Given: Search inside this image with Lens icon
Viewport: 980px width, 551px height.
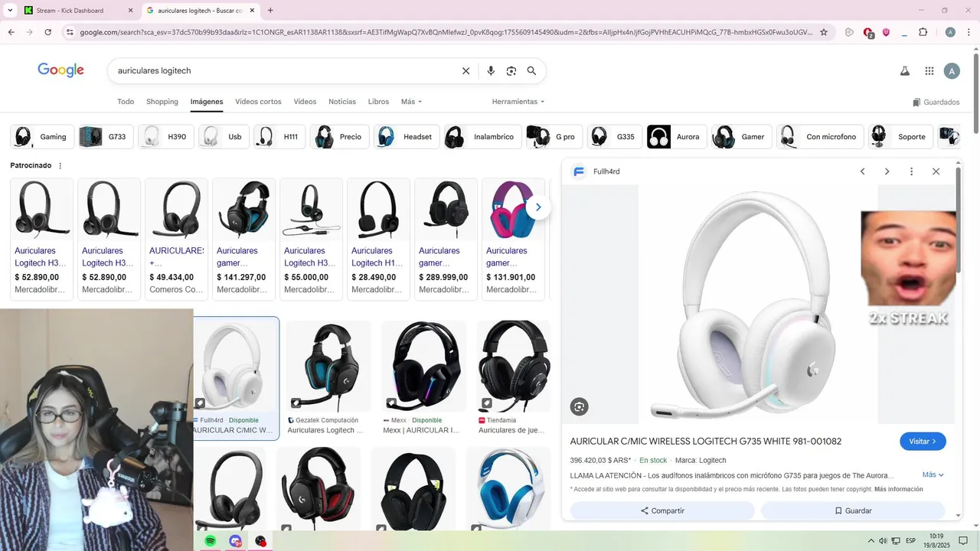Looking at the screenshot, I should click(x=580, y=407).
